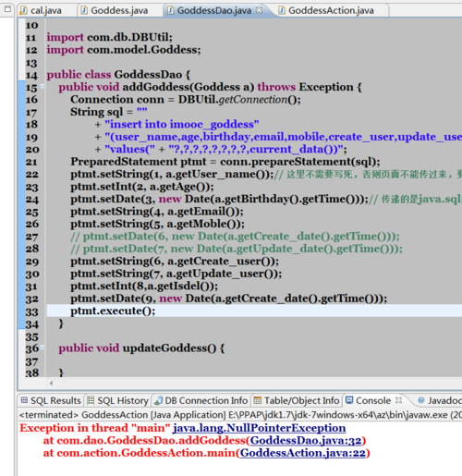This screenshot has height=476, width=462.
Task: Click line number 15 in the gutter
Action: (x=31, y=88)
